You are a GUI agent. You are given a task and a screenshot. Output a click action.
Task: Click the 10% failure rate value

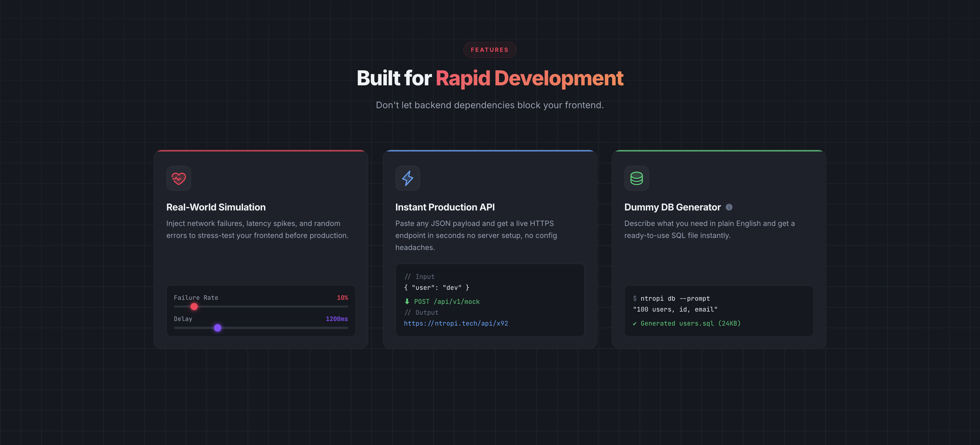[x=342, y=298]
